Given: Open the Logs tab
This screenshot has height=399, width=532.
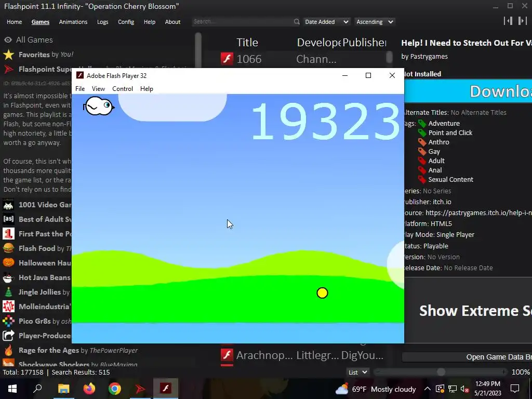Looking at the screenshot, I should pyautogui.click(x=102, y=22).
